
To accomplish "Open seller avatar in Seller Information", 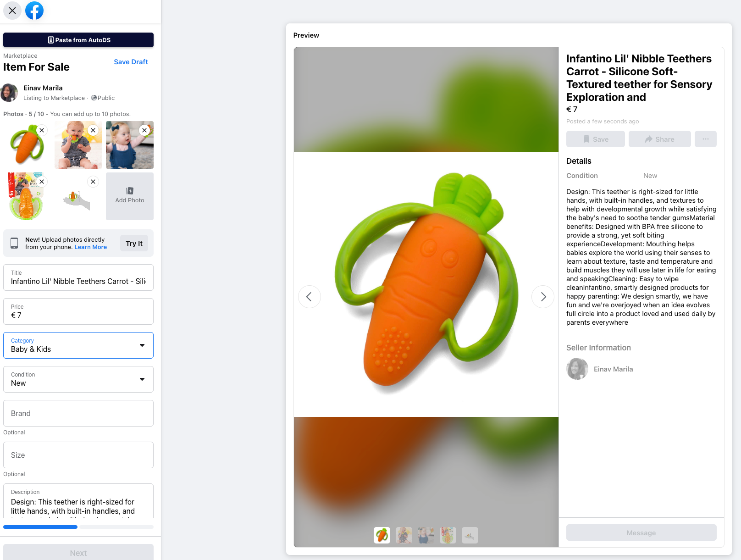I will coord(577,369).
